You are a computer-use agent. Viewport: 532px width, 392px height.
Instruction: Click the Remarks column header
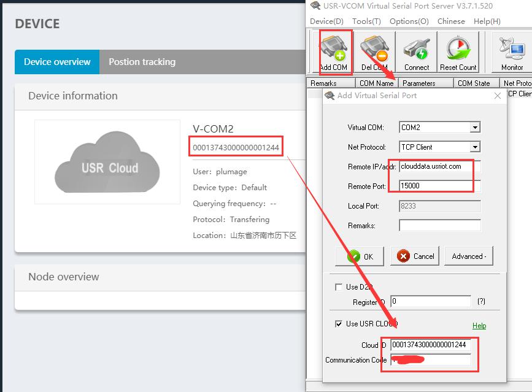click(x=331, y=83)
